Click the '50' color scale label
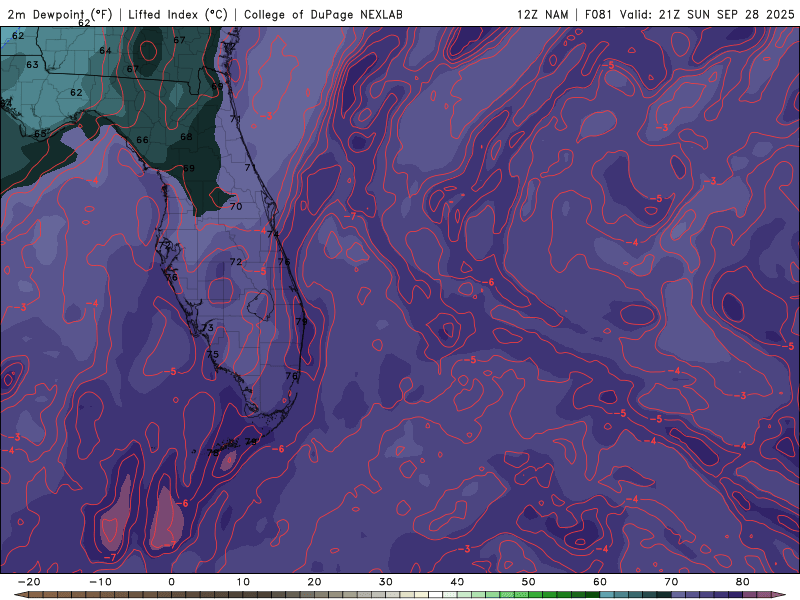 pos(529,582)
